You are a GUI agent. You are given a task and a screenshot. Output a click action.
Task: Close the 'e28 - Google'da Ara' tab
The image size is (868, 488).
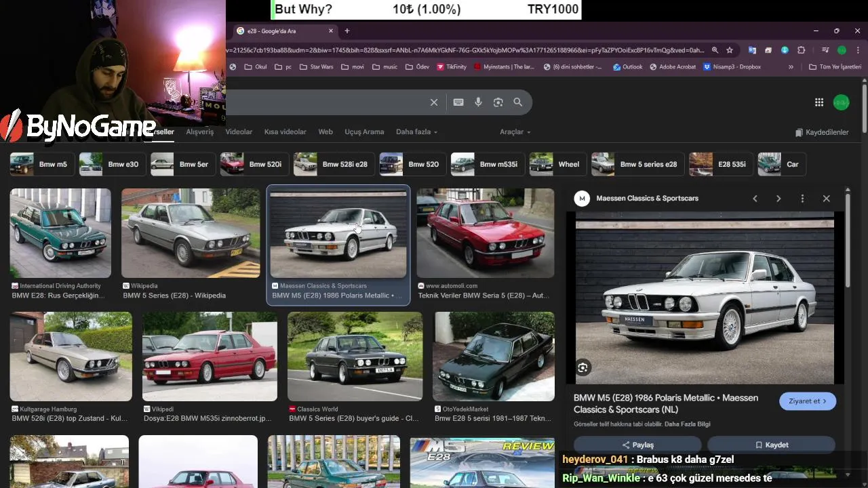[331, 30]
